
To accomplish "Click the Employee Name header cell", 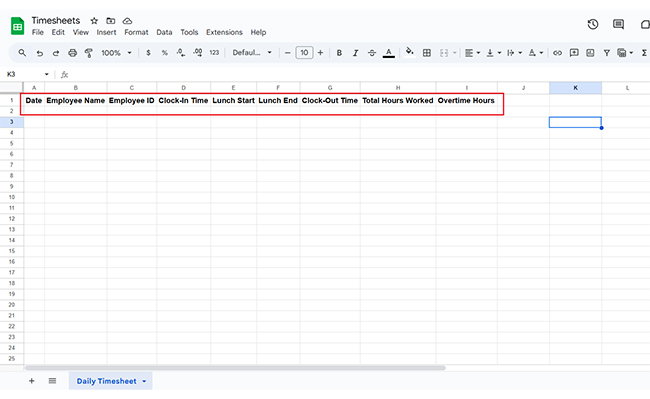I will (75, 100).
